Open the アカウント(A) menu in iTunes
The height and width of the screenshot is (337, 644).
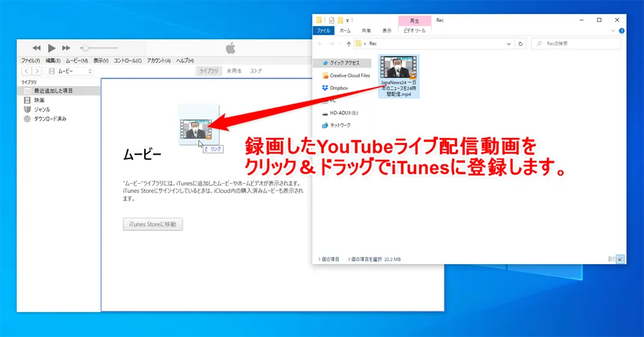click(158, 61)
